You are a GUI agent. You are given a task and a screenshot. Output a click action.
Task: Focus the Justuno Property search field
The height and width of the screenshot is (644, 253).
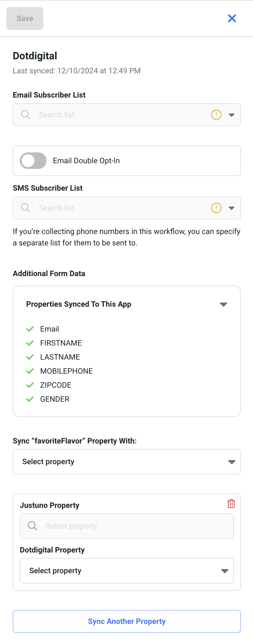[x=134, y=526]
